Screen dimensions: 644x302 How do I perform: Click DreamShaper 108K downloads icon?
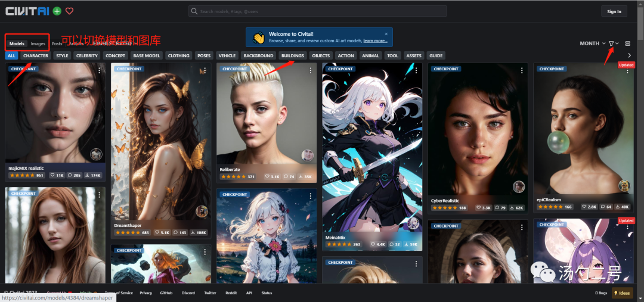[x=193, y=233]
